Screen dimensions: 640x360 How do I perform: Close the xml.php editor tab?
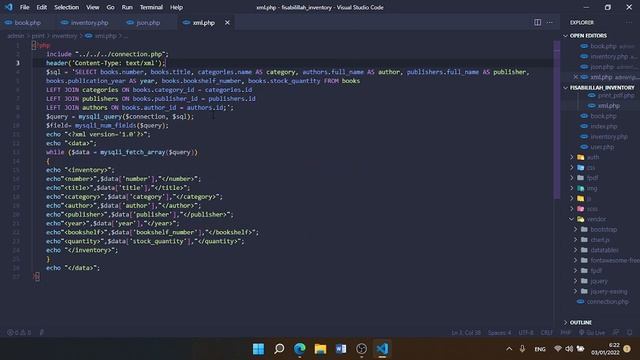(227, 23)
